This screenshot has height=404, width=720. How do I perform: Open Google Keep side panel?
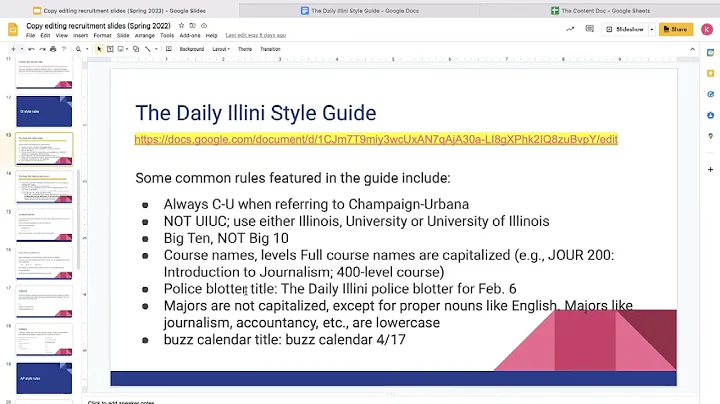710,73
